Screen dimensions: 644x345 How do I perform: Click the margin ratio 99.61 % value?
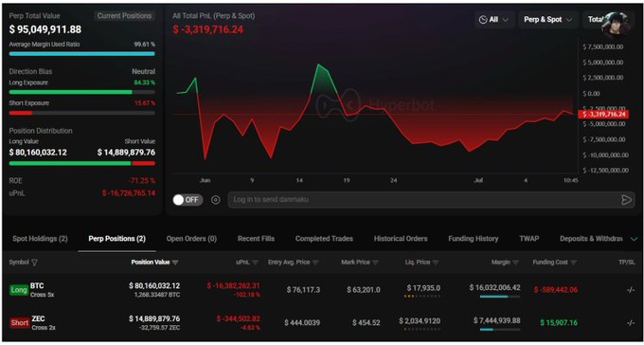point(145,44)
